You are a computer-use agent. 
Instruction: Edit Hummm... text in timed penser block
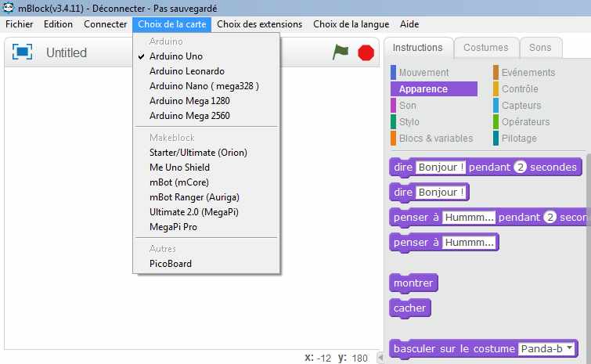[x=469, y=218]
